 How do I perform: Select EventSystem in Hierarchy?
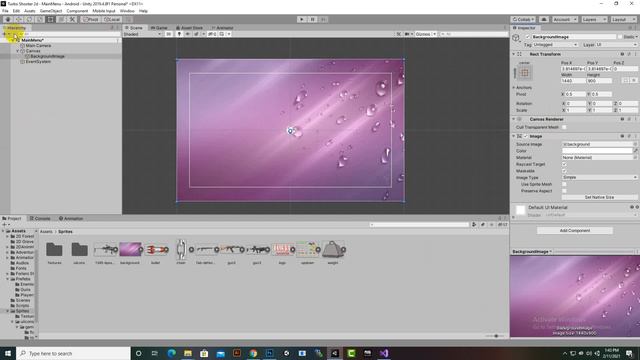pyautogui.click(x=38, y=62)
